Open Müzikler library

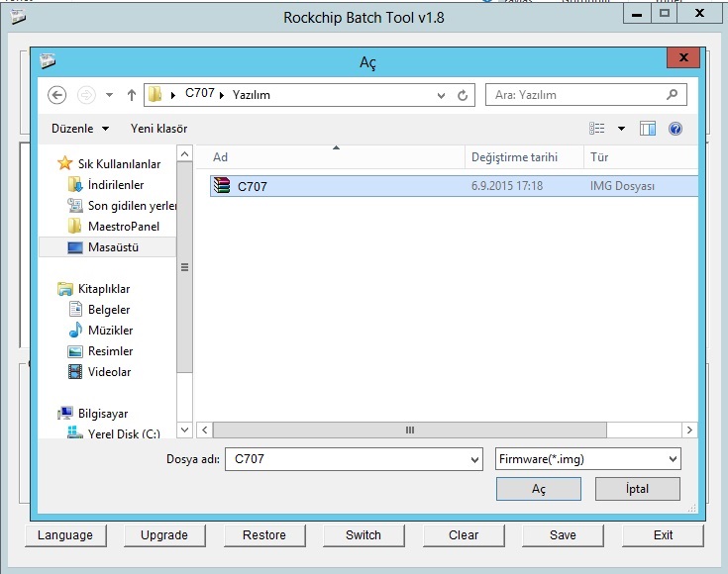point(111,331)
